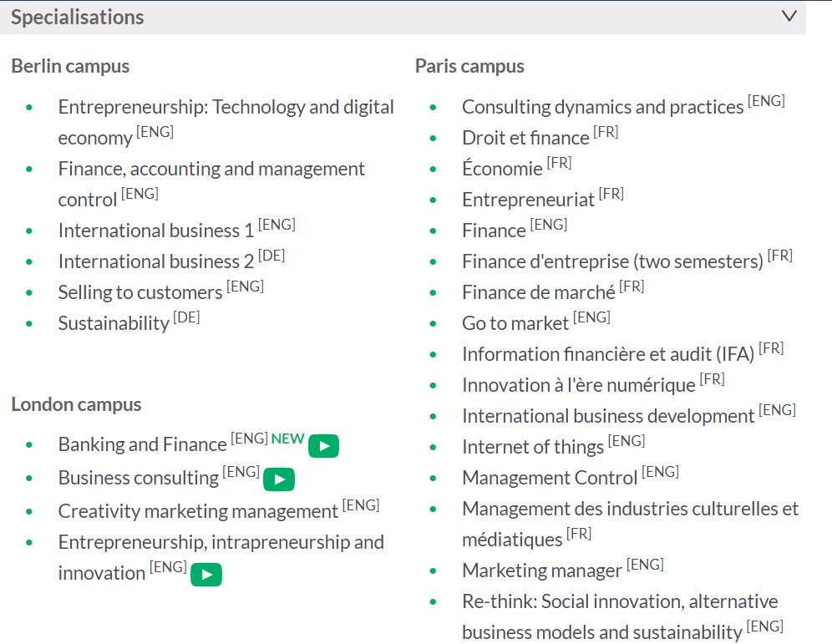
Task: Open Selling to customers specialisation
Action: point(140,292)
